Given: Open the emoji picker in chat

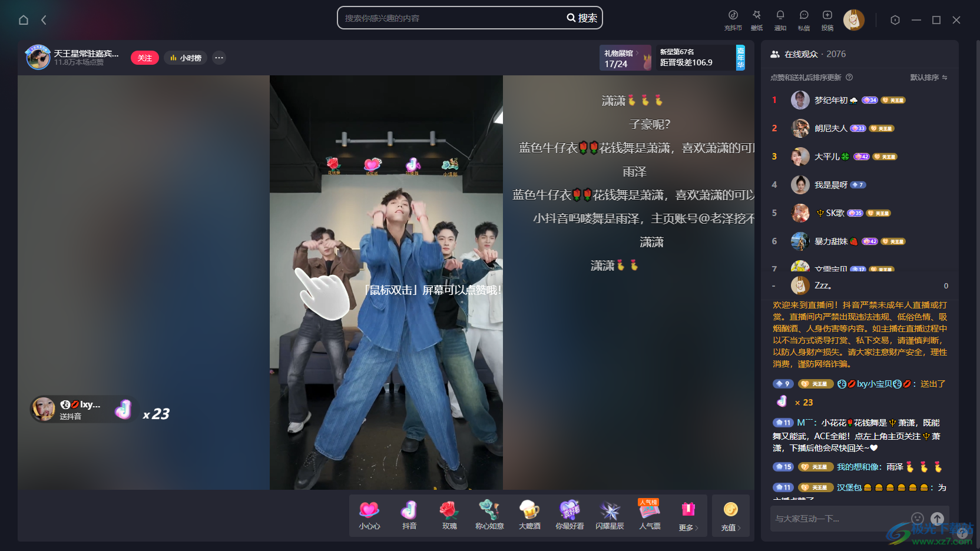Looking at the screenshot, I should tap(917, 518).
